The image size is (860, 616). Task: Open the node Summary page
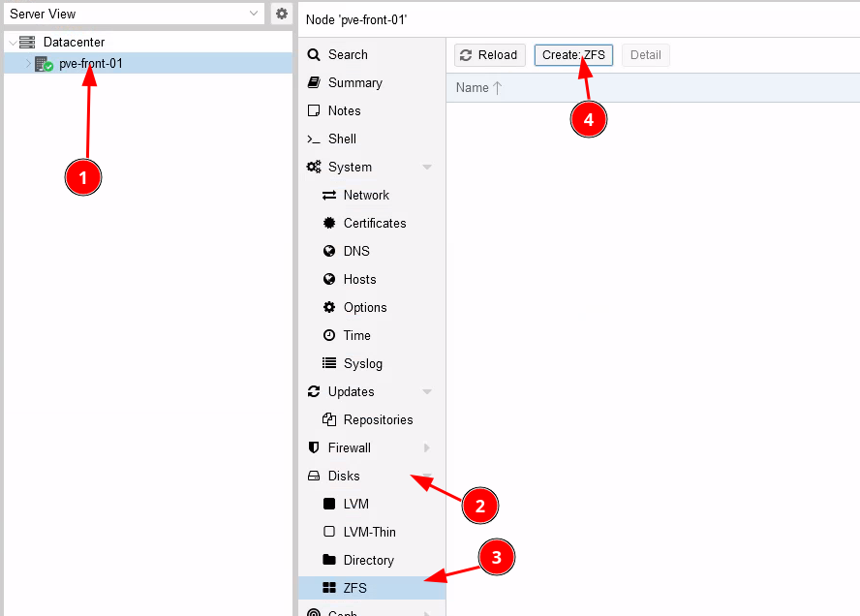click(354, 82)
